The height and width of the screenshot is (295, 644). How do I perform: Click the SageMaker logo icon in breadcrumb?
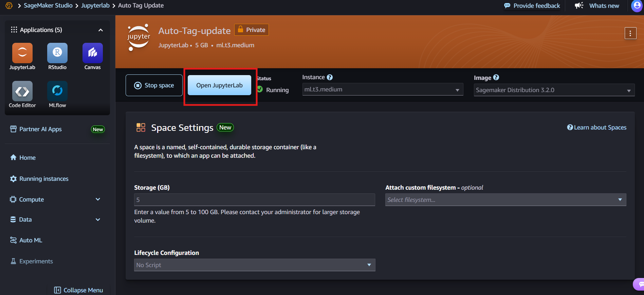pyautogui.click(x=9, y=5)
